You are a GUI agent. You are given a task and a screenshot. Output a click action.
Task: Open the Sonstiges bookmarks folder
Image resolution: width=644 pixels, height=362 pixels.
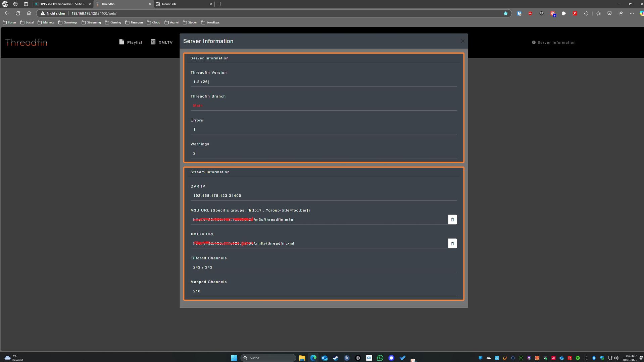(210, 22)
